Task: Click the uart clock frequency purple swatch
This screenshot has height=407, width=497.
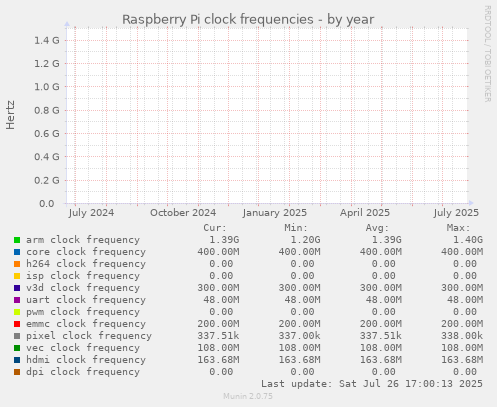Action: pos(17,300)
